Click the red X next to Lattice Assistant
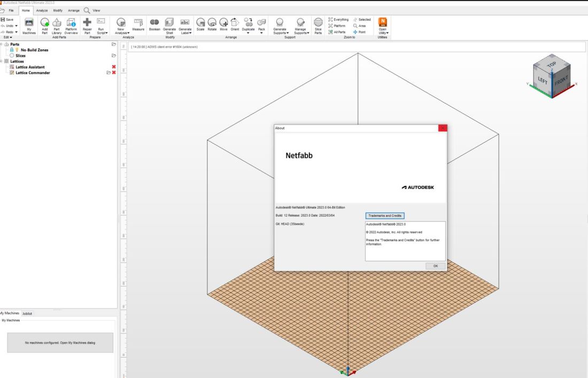The width and height of the screenshot is (588, 378). 114,67
